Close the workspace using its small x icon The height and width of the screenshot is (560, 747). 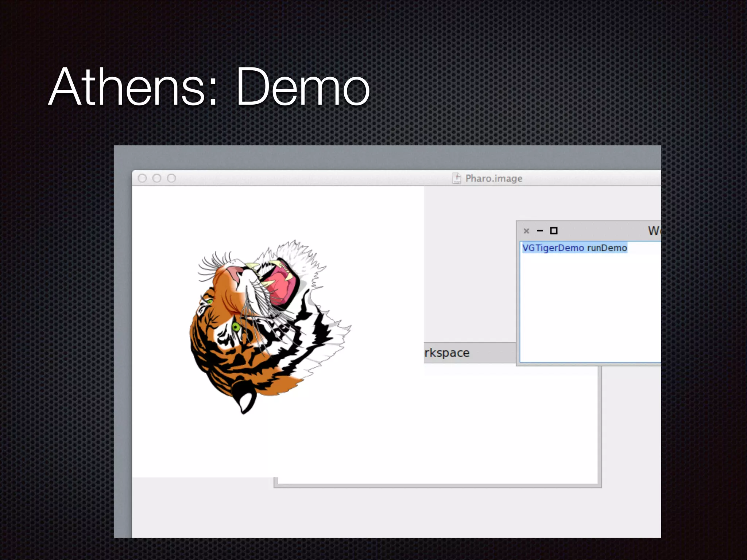pos(526,231)
